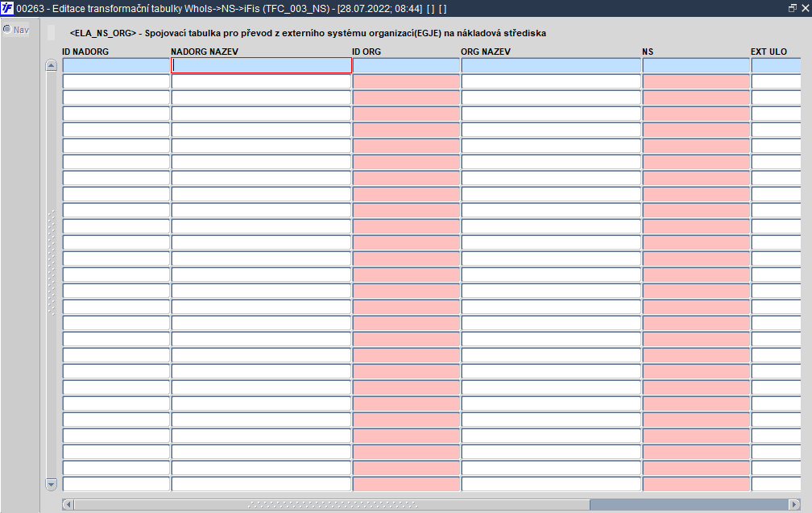Click the vertical scrollbar up arrow

[x=51, y=66]
